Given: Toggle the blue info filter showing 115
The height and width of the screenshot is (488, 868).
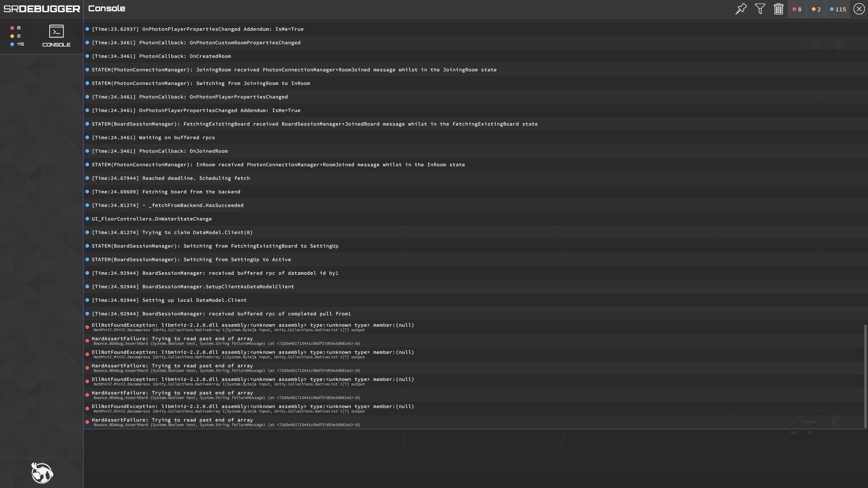Looking at the screenshot, I should pyautogui.click(x=838, y=9).
